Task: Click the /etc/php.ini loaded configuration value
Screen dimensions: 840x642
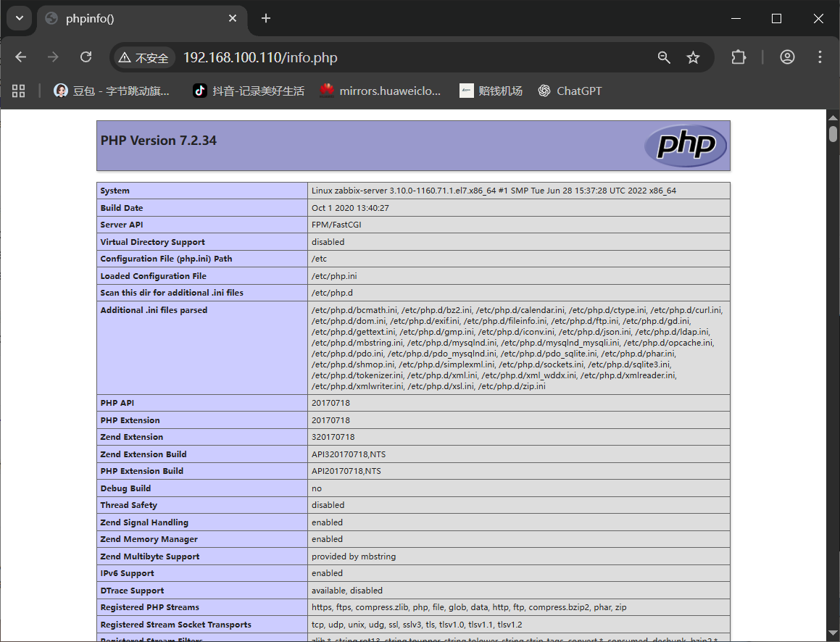Action: 333,276
